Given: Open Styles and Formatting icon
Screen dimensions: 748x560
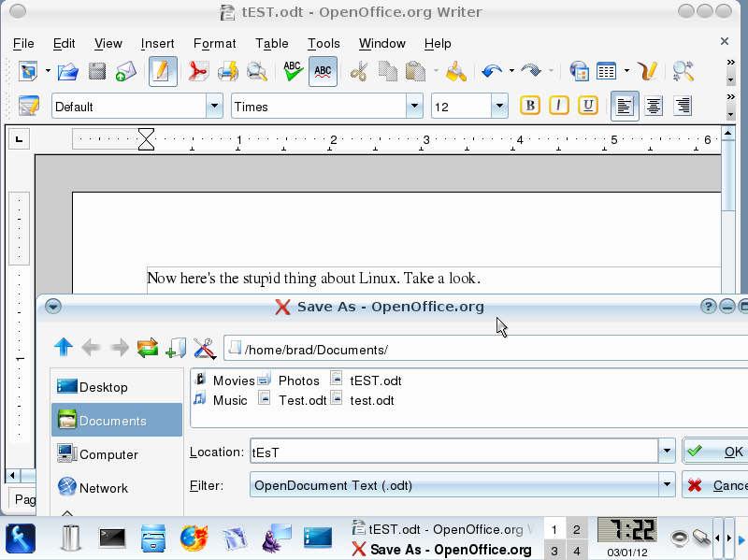Looking at the screenshot, I should (x=29, y=106).
